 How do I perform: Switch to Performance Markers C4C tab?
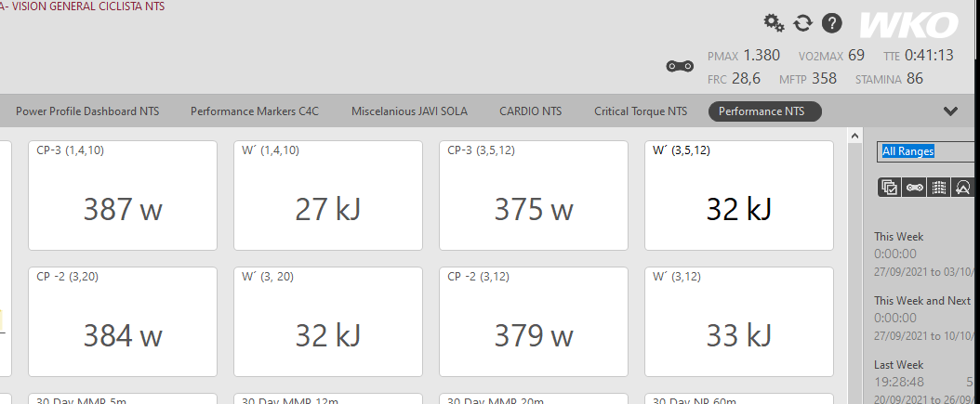(x=255, y=111)
